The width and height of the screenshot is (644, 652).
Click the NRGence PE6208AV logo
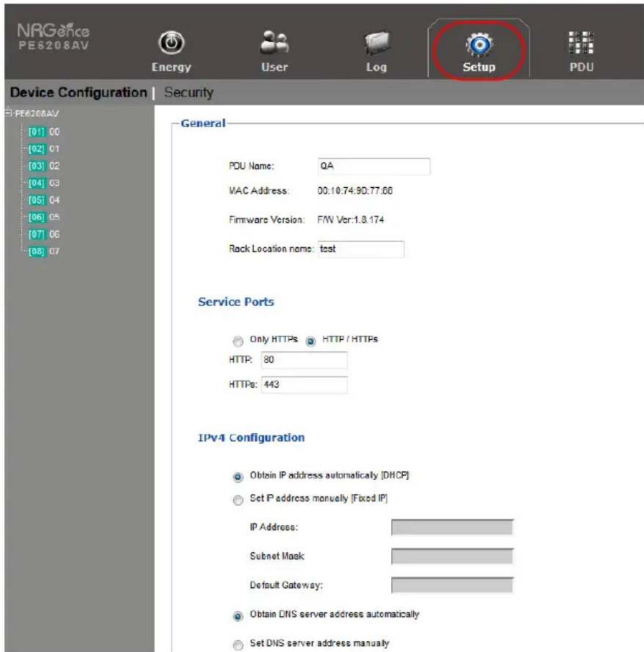pyautogui.click(x=53, y=36)
